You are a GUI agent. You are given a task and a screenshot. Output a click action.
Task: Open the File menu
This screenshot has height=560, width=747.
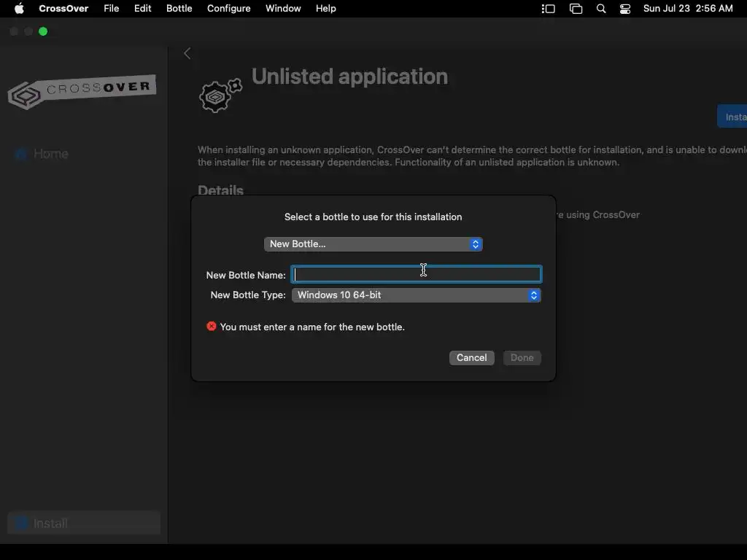pyautogui.click(x=112, y=9)
